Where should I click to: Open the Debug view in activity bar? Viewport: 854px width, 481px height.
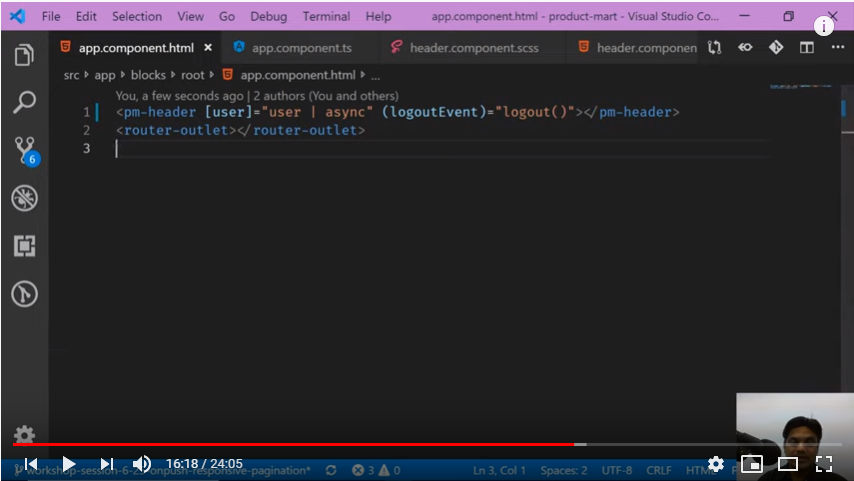[x=24, y=198]
